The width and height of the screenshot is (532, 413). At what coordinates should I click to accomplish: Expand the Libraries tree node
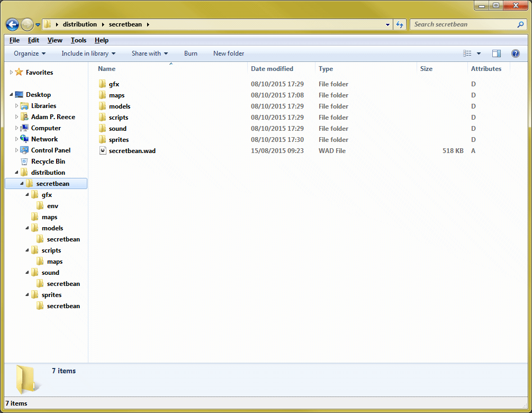16,106
